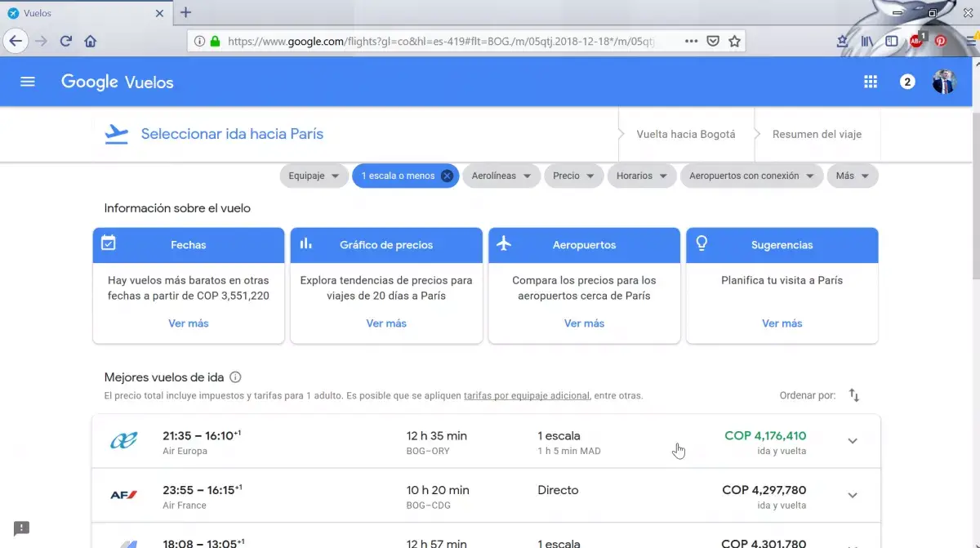Open a new browser tab

[x=185, y=12]
